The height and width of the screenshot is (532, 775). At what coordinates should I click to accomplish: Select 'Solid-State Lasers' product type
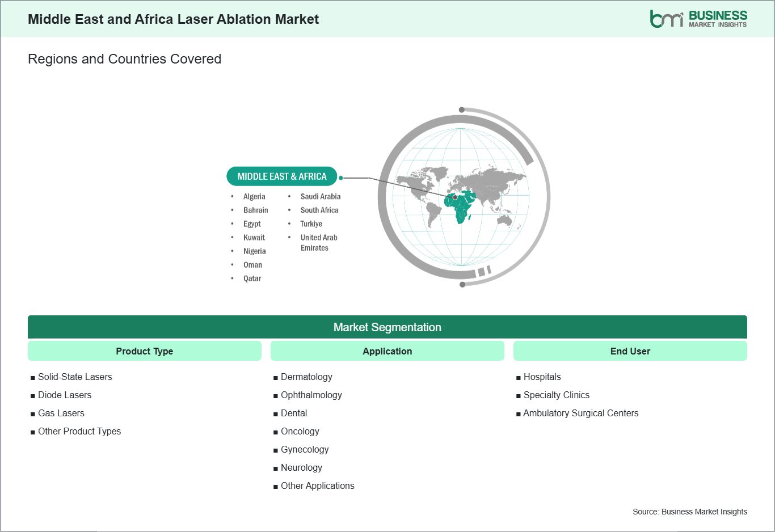(x=75, y=377)
